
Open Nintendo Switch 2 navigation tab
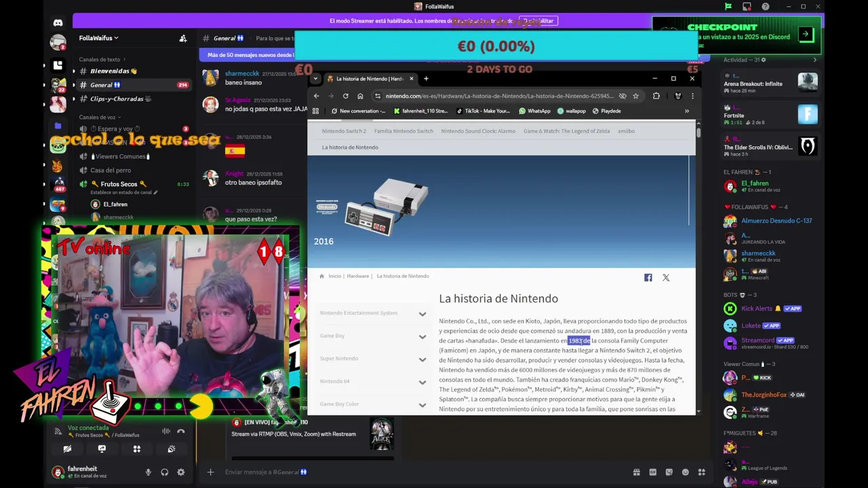(344, 131)
